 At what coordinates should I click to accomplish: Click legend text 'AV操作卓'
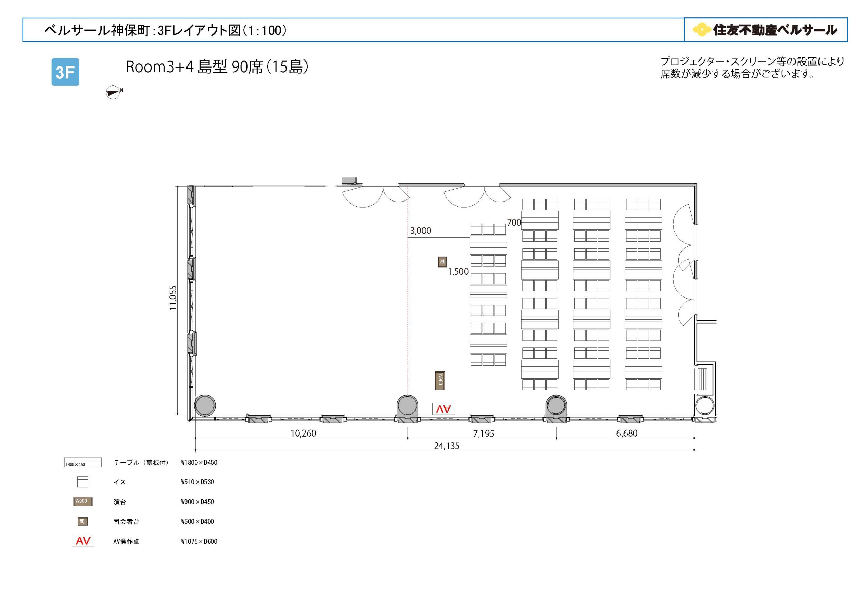[x=126, y=542]
